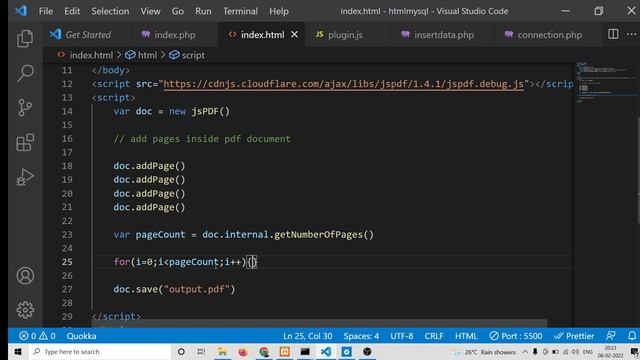Place cursor on doc.save("output.pdf") line
The height and width of the screenshot is (360, 640).
[174, 289]
